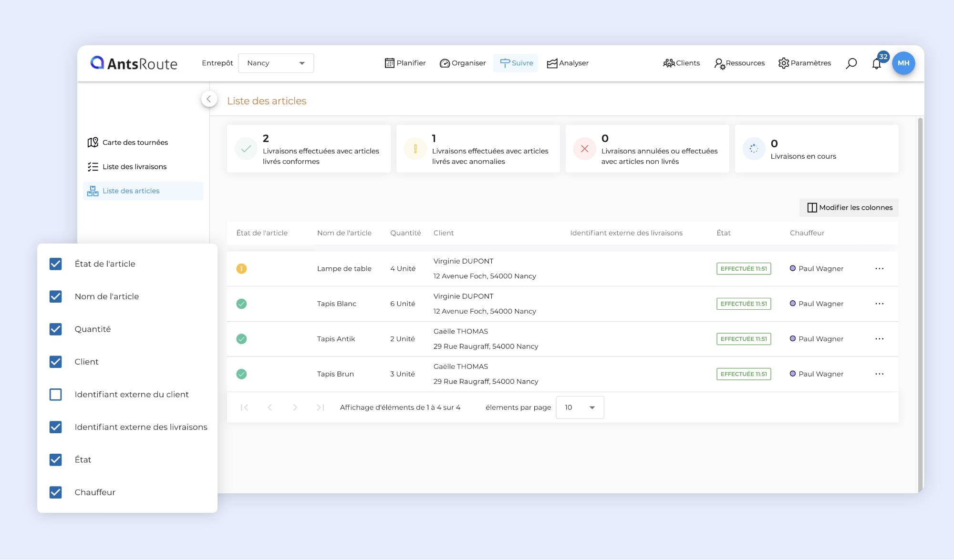The width and height of the screenshot is (954, 560).
Task: Expand the elements per page dropdown
Action: pos(580,407)
